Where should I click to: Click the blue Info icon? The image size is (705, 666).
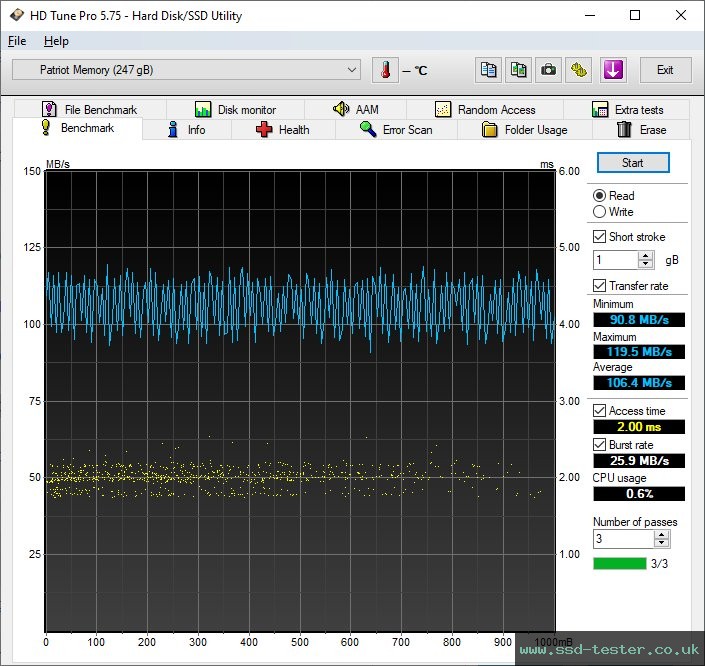tap(173, 130)
